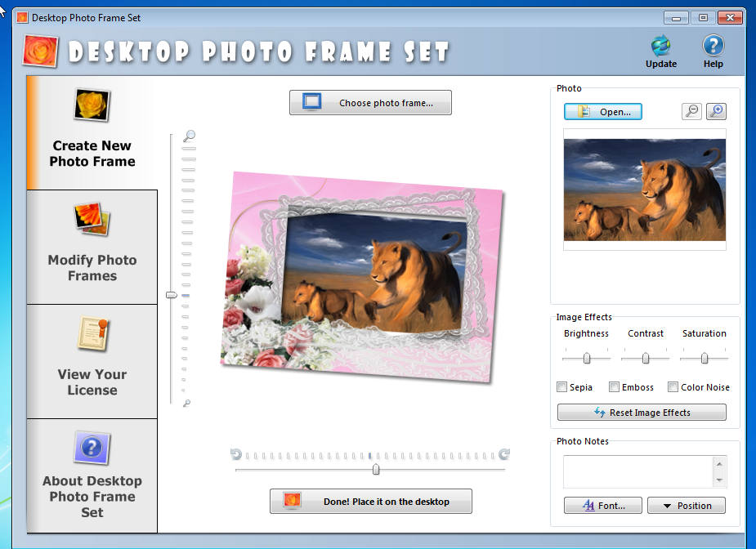Click Reset Image Effects button
This screenshot has width=756, height=549.
click(x=642, y=413)
